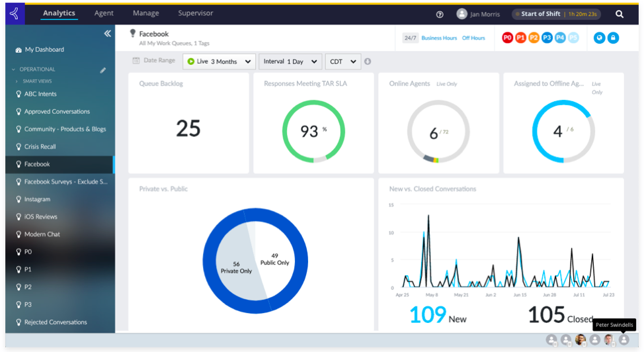Click the fifth agent photo avatar in bottom bar

point(609,339)
